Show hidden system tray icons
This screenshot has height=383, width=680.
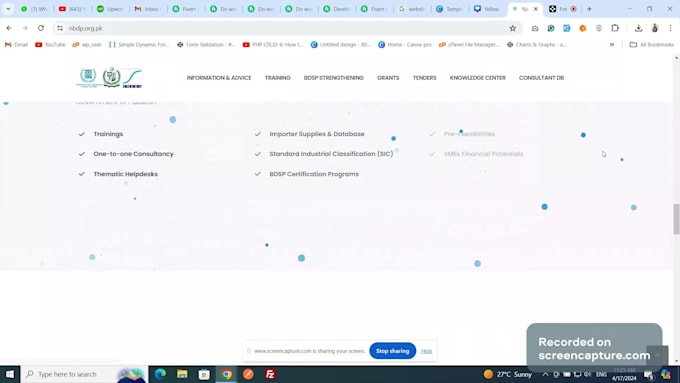[545, 374]
